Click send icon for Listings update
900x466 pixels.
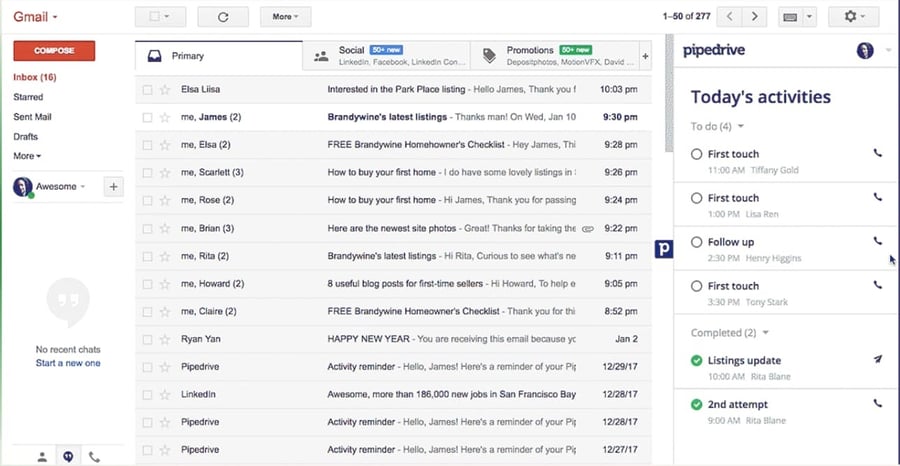point(878,359)
